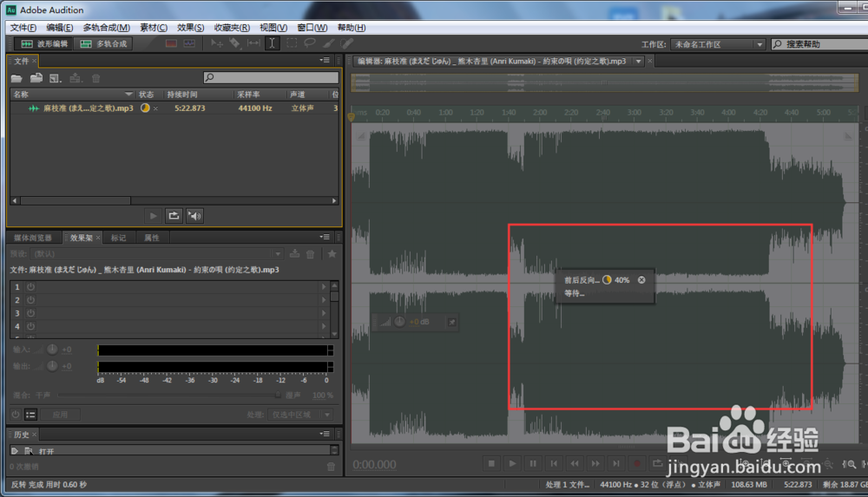Click the 搜索帮助 search field
This screenshot has width=868, height=497.
coord(822,44)
